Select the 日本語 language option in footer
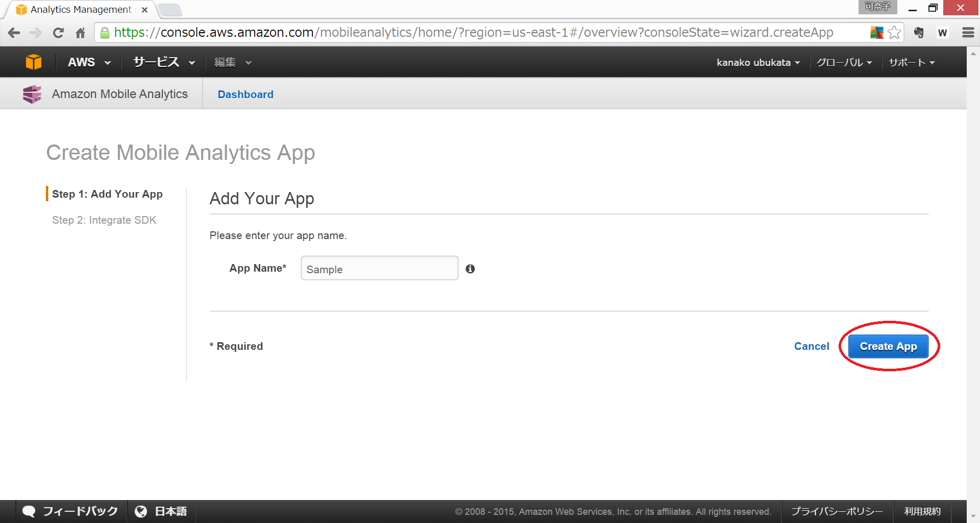 point(161,511)
